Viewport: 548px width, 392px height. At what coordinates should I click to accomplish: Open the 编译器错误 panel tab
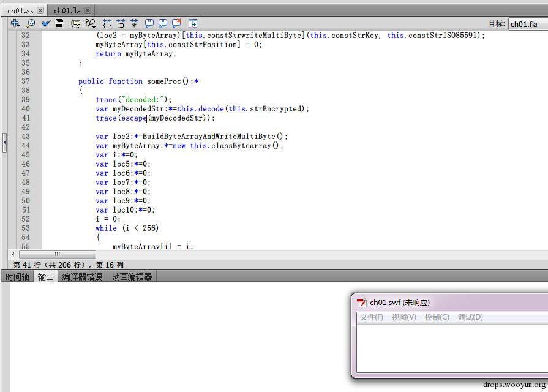82,277
